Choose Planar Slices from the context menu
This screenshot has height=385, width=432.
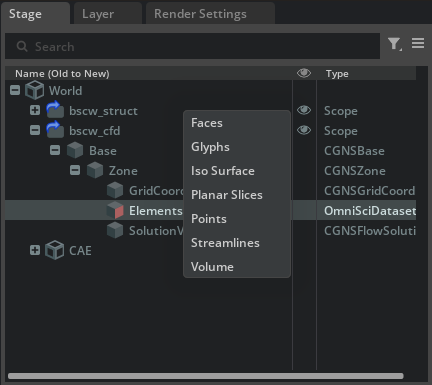pyautogui.click(x=237, y=195)
